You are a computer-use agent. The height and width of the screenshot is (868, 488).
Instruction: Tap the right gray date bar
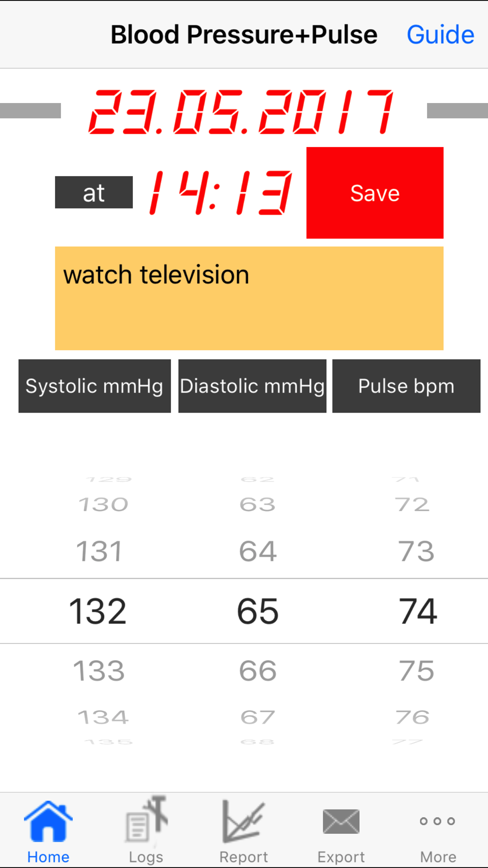pyautogui.click(x=457, y=111)
